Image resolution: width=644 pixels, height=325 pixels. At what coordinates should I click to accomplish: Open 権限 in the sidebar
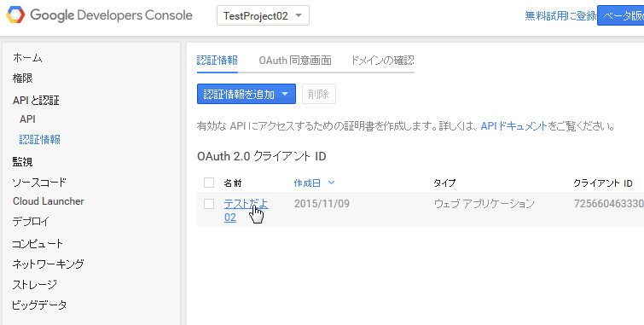[x=22, y=78]
